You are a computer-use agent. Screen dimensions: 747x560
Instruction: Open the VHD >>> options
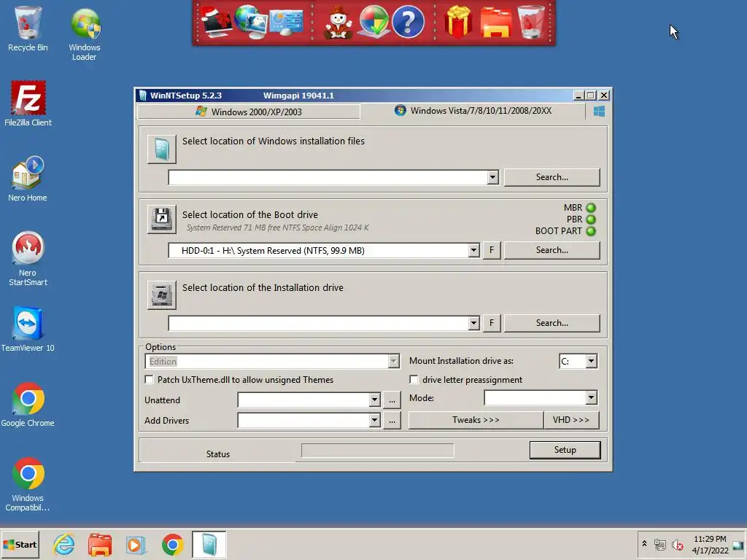click(570, 420)
